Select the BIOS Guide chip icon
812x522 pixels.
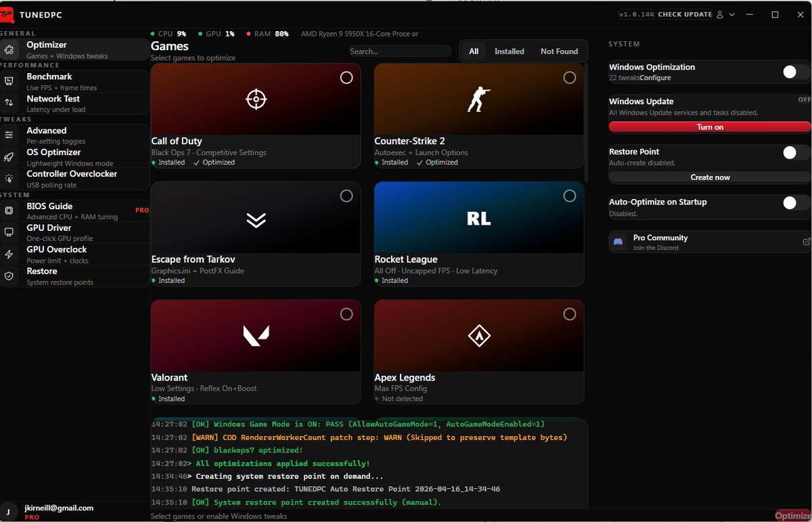pos(9,211)
